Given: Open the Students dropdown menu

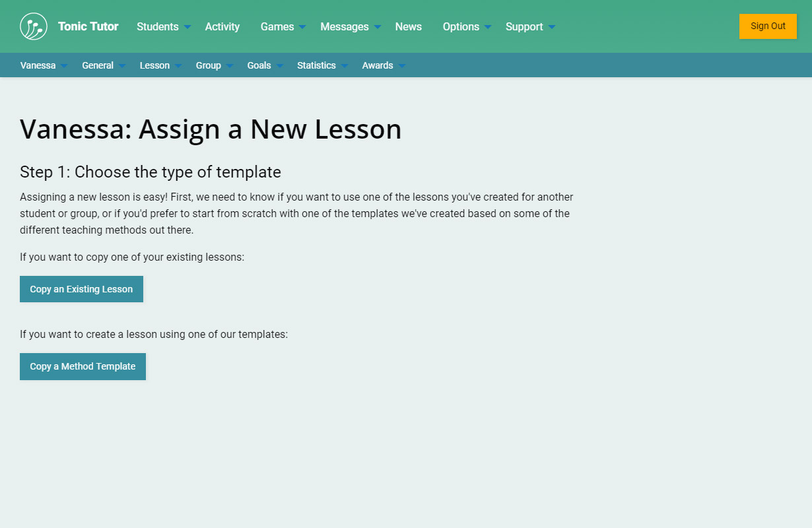Looking at the screenshot, I should point(158,26).
